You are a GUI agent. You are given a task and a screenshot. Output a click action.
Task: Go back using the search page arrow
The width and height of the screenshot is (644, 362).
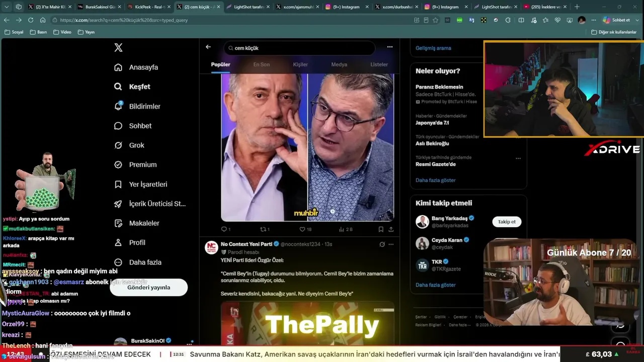pos(208,47)
